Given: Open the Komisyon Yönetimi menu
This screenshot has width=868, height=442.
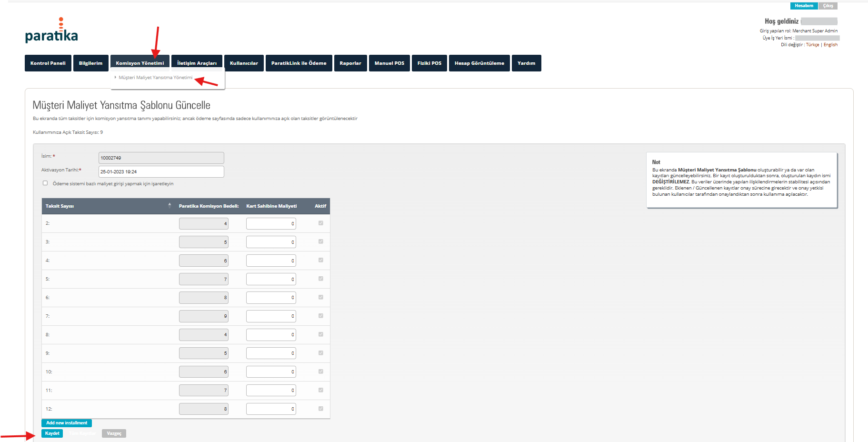Looking at the screenshot, I should click(140, 63).
